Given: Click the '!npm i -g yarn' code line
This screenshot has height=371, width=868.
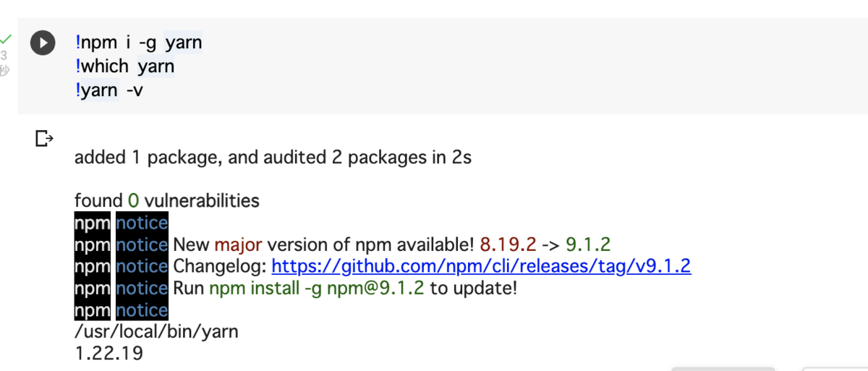Looking at the screenshot, I should pos(139,43).
